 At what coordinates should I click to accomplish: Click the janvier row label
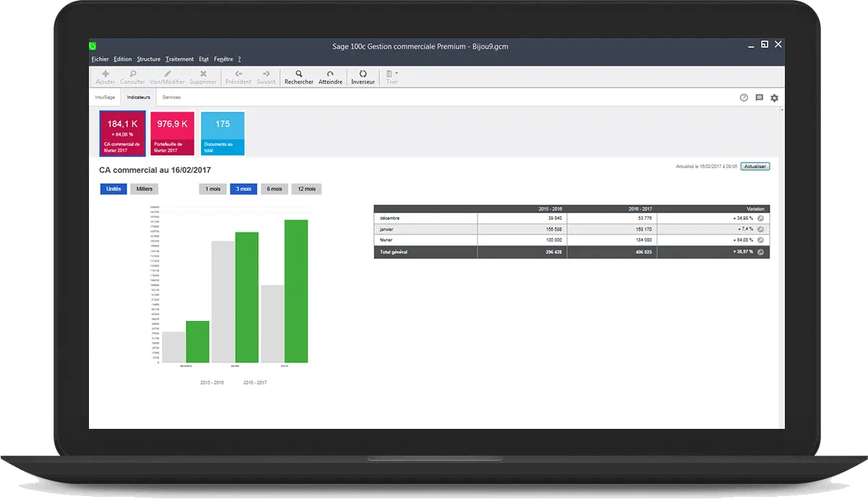pyautogui.click(x=387, y=229)
